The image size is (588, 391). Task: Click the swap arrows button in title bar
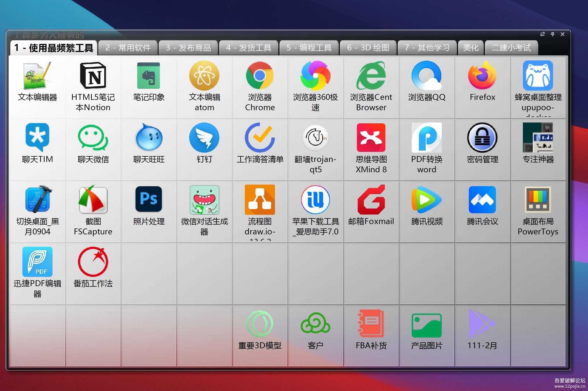click(x=542, y=34)
